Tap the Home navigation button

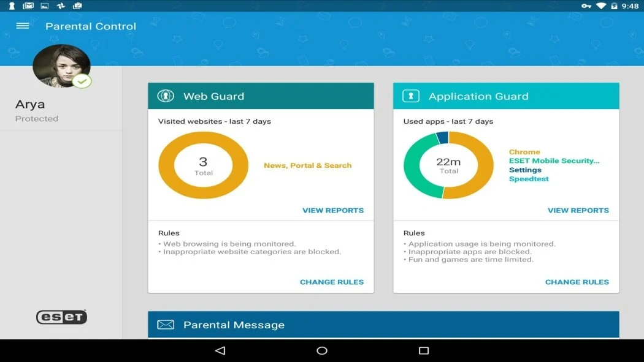click(x=321, y=350)
